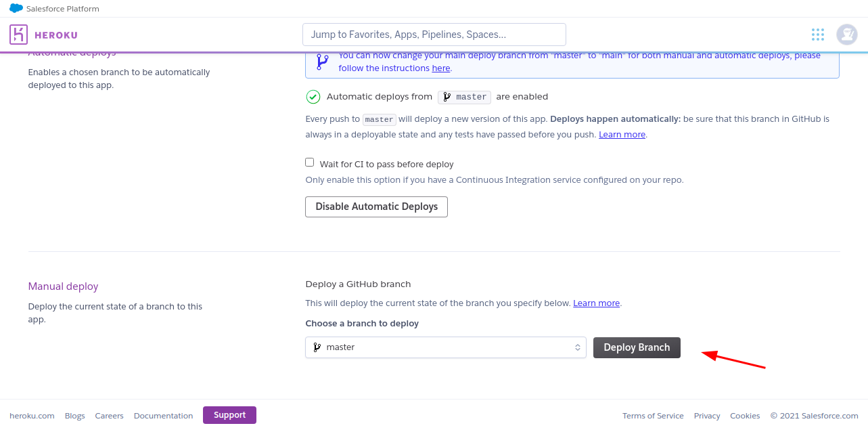Open the app switcher grid icon
This screenshot has height=430, width=868.
(x=817, y=35)
